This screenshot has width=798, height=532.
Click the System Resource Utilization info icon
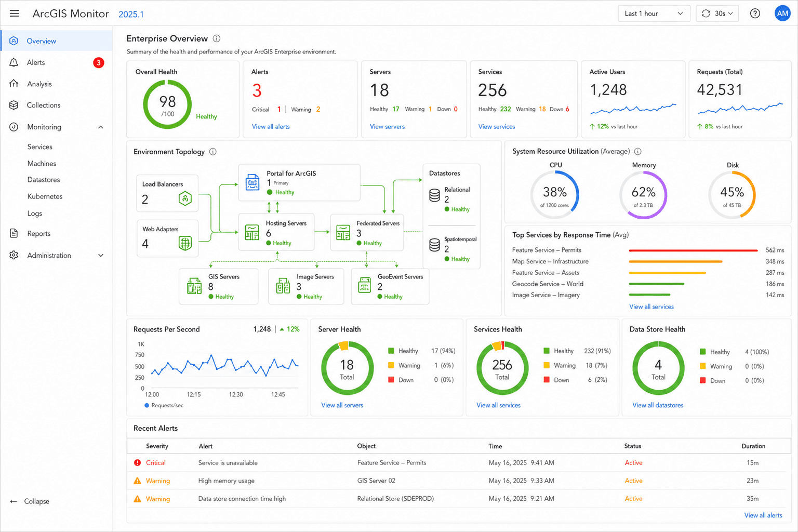(x=638, y=151)
